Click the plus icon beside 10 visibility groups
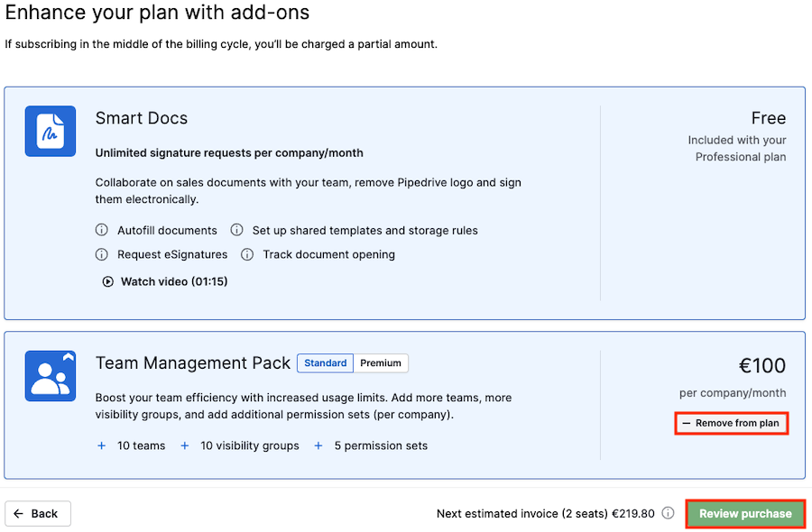 click(184, 445)
